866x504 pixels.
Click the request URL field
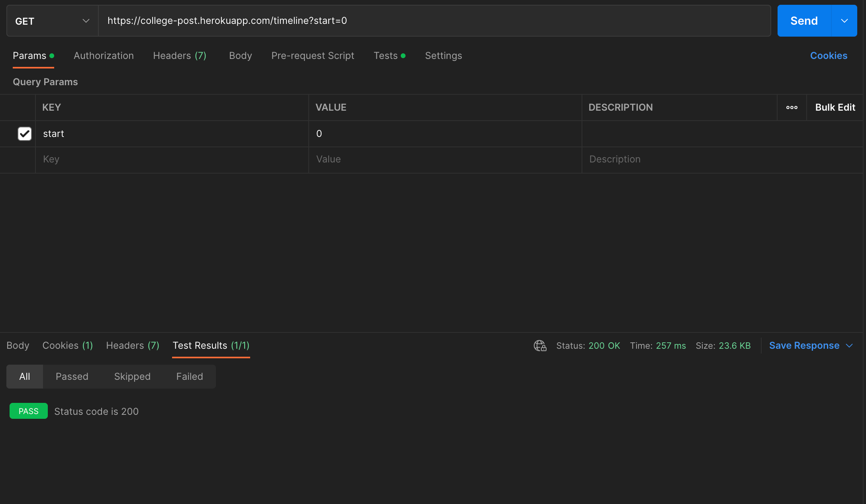(x=434, y=21)
